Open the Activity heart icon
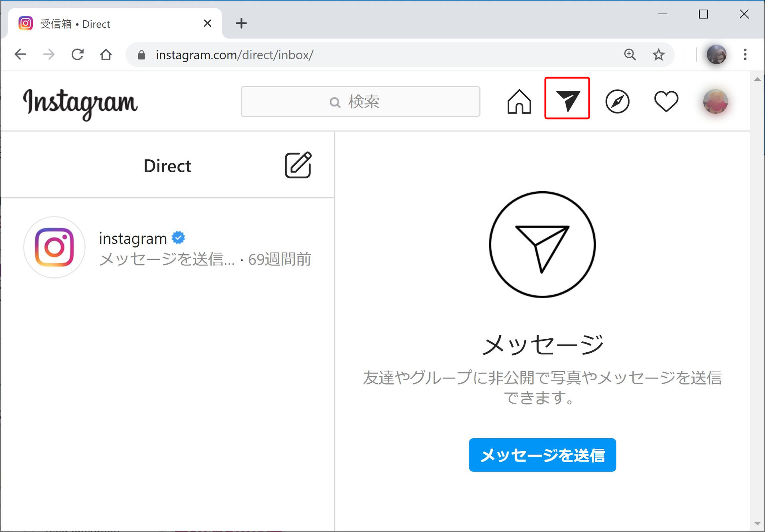 tap(666, 102)
